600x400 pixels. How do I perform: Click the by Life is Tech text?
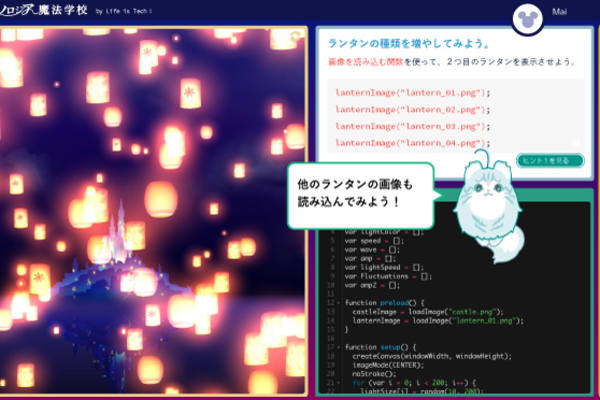[x=124, y=11]
